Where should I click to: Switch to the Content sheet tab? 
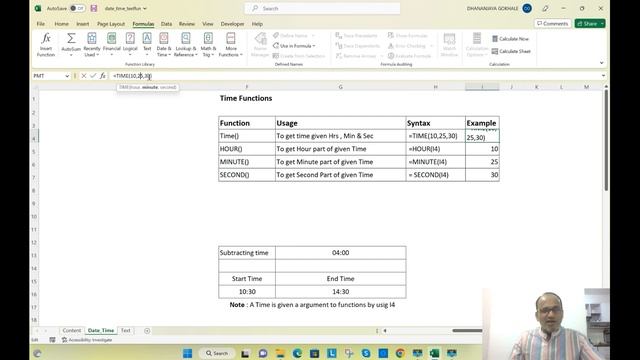tap(71, 330)
